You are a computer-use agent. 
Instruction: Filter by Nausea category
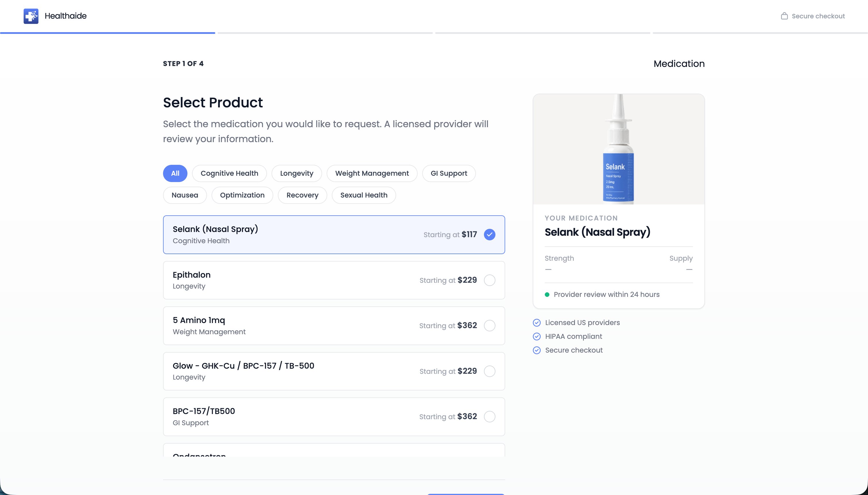pos(185,195)
